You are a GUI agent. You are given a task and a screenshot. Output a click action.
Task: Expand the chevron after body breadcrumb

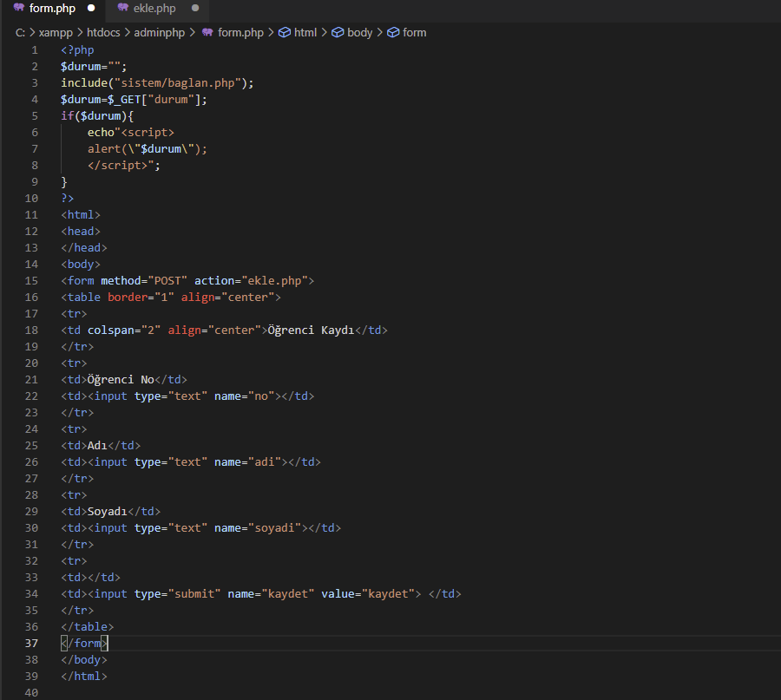379,33
